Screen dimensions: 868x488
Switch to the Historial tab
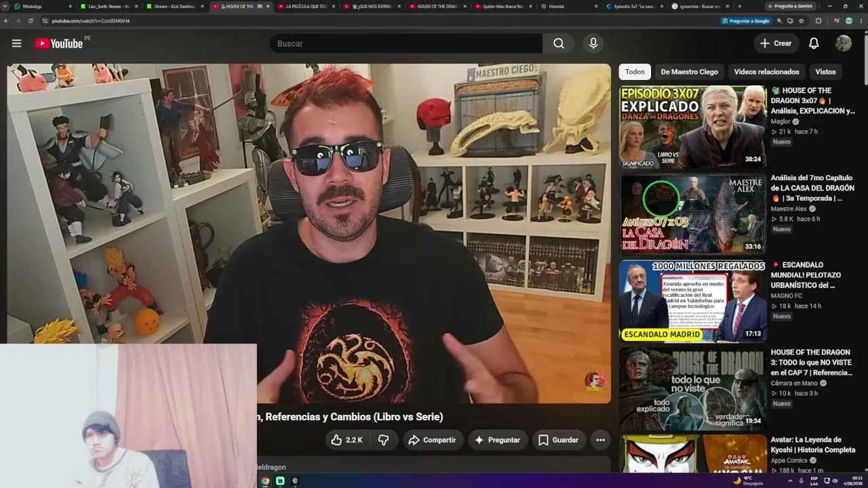pyautogui.click(x=570, y=6)
